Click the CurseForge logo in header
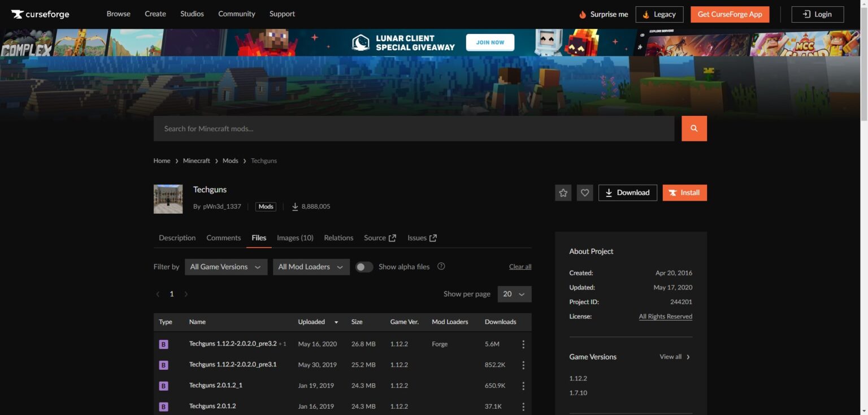 [x=40, y=14]
